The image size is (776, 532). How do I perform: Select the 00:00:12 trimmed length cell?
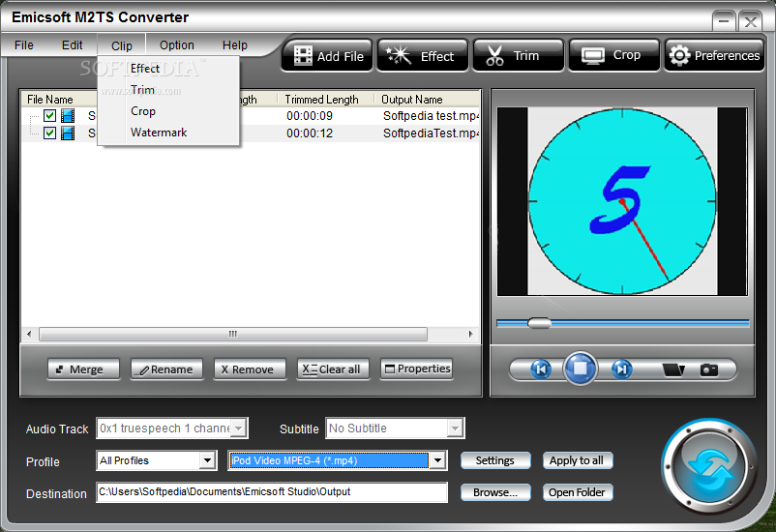(310, 133)
